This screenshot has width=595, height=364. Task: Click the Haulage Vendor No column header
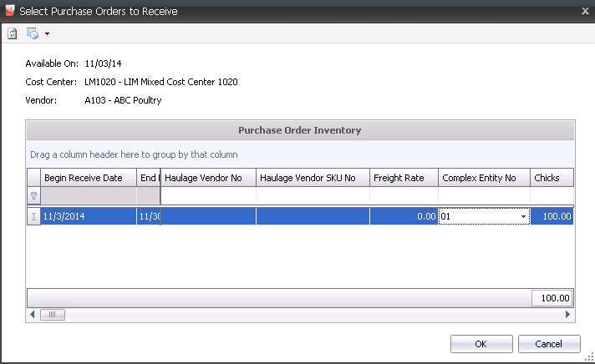coord(208,178)
